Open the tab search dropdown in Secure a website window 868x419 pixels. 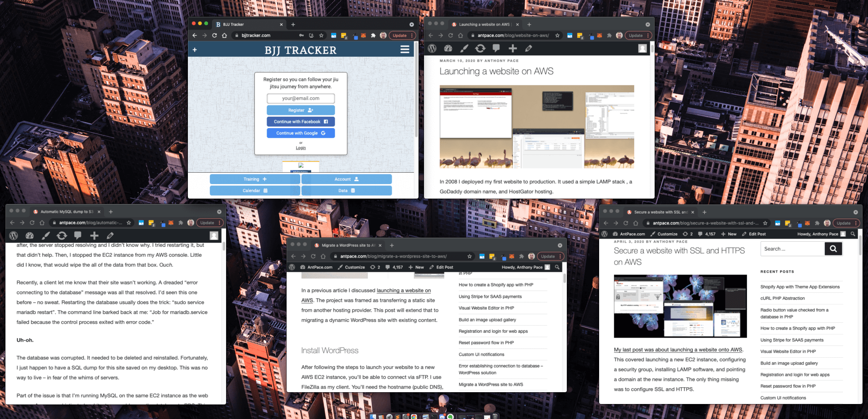(856, 212)
